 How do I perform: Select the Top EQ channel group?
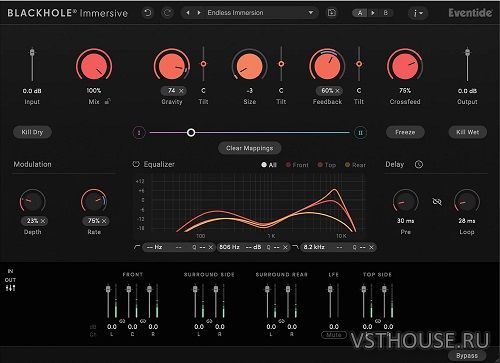[x=327, y=165]
